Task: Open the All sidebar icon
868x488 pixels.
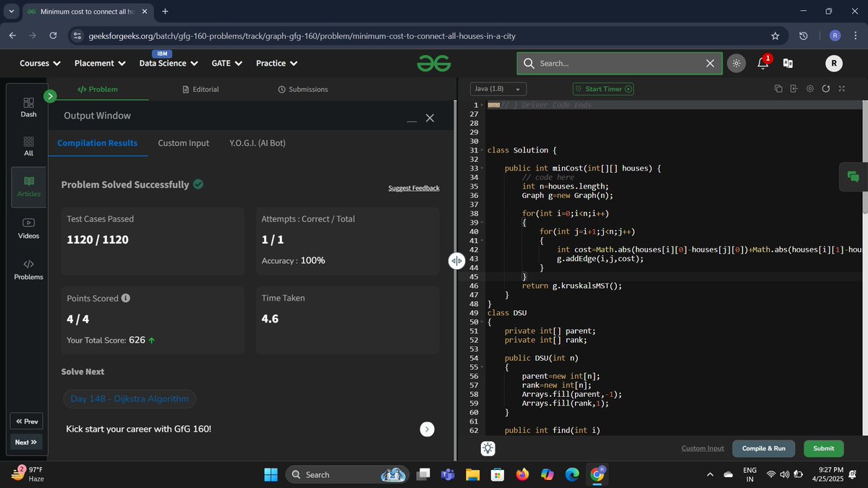Action: click(28, 145)
